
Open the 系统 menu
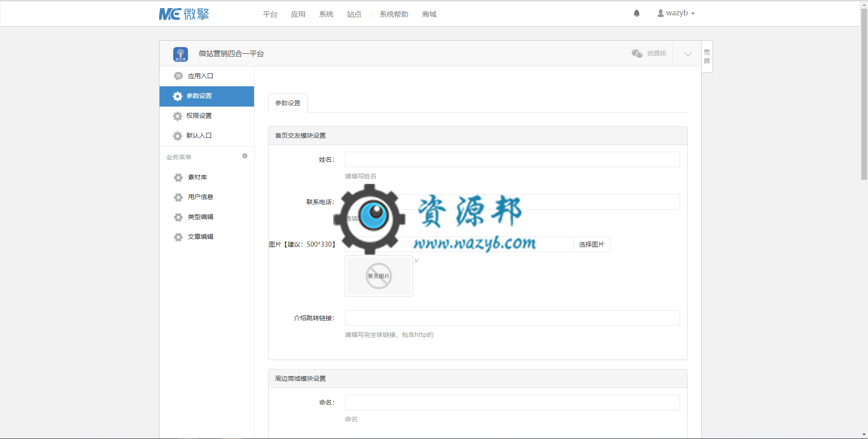326,14
